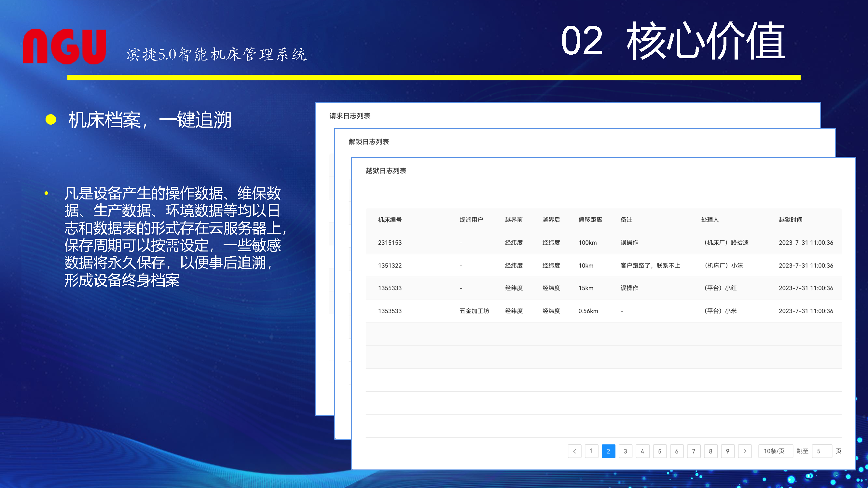The image size is (868, 488).
Task: Click the 越狱时间 column header
Action: [x=791, y=220]
